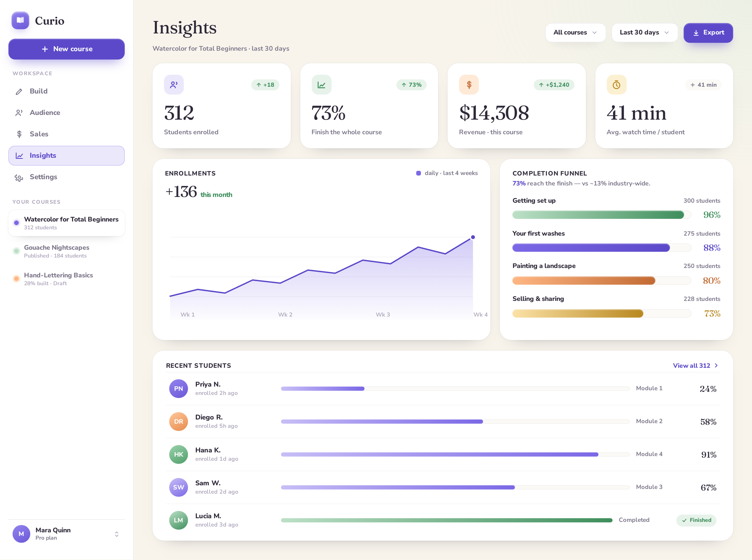Click the students enrolled card icon

coord(174,85)
